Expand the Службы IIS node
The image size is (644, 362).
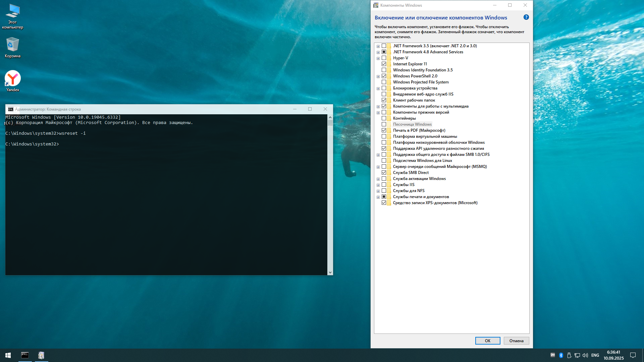(378, 185)
